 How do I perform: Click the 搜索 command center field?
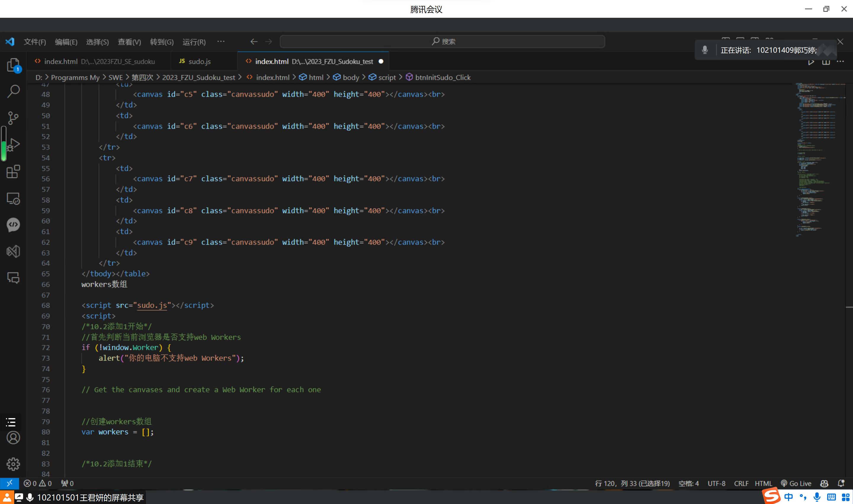442,41
